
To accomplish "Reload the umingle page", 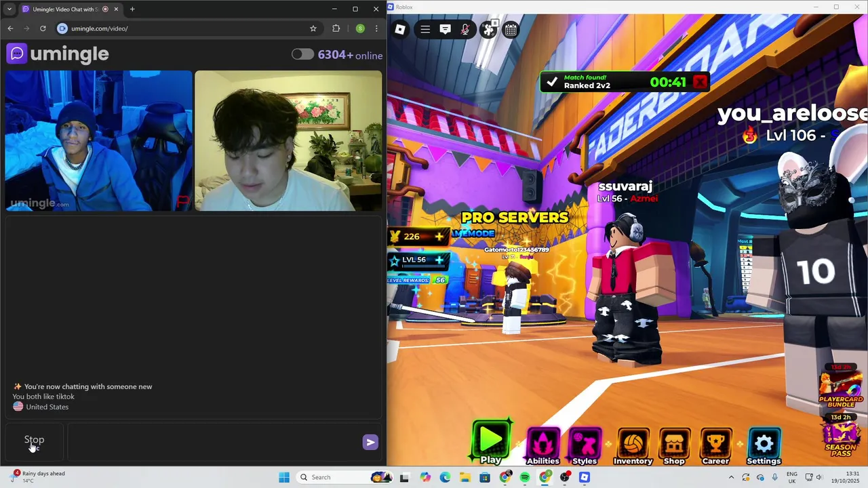I will [43, 28].
